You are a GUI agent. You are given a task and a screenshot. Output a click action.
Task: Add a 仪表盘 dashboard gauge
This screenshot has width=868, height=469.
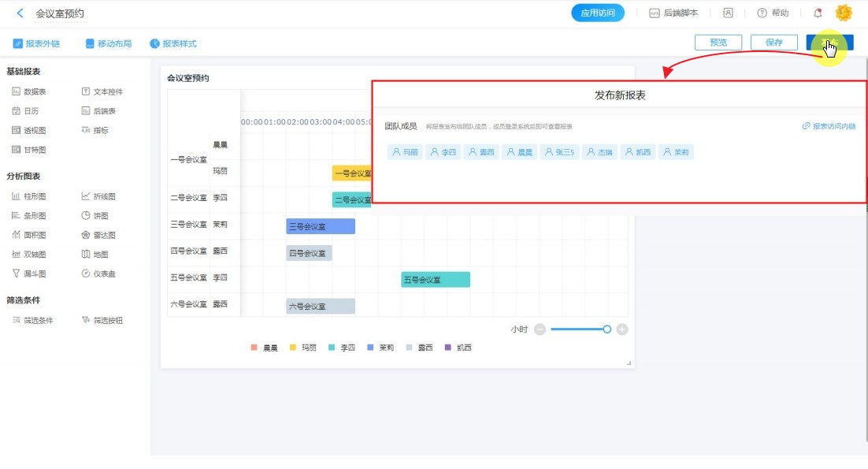pos(98,274)
